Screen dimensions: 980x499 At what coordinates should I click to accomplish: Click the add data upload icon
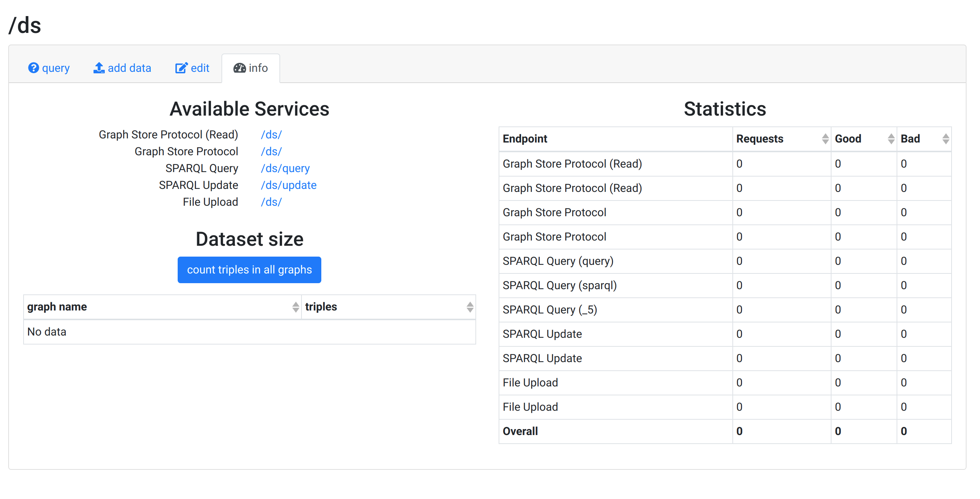click(x=99, y=68)
